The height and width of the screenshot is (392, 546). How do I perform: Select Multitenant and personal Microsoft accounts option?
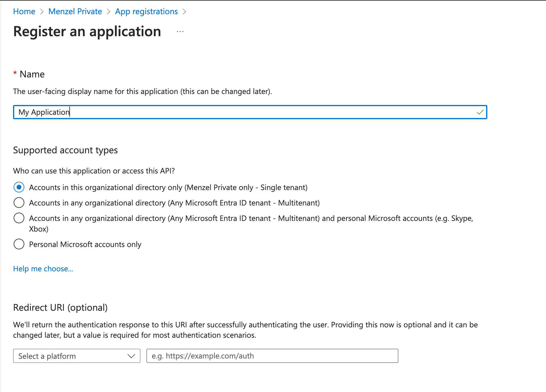(19, 218)
